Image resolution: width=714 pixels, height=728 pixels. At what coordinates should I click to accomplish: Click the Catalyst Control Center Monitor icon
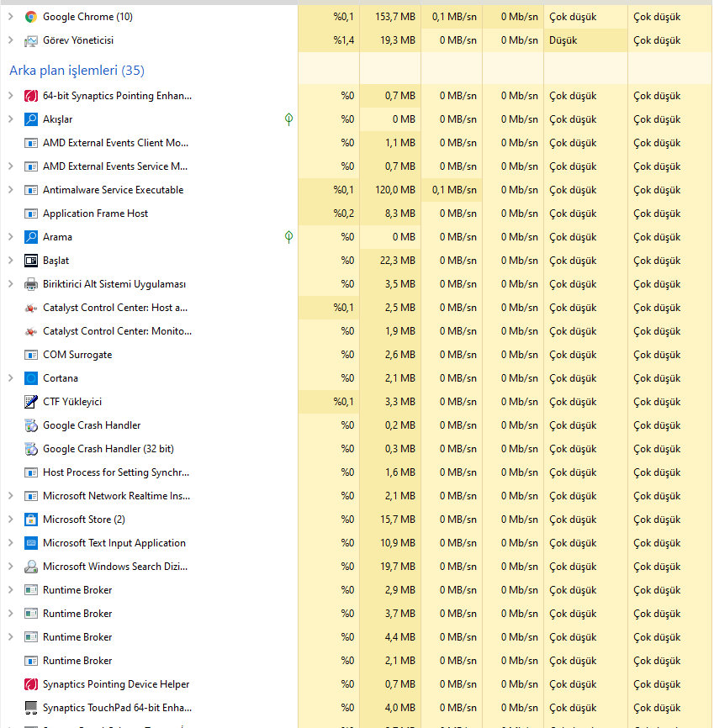[x=30, y=331]
